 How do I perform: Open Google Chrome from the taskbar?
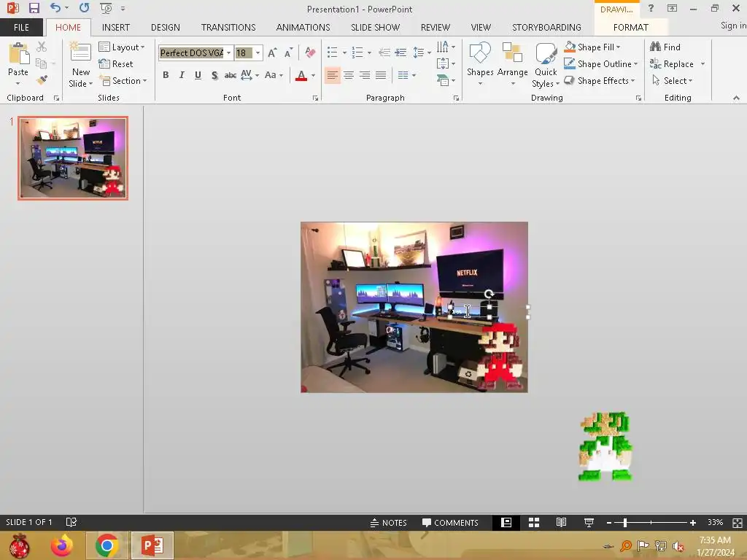(x=107, y=545)
